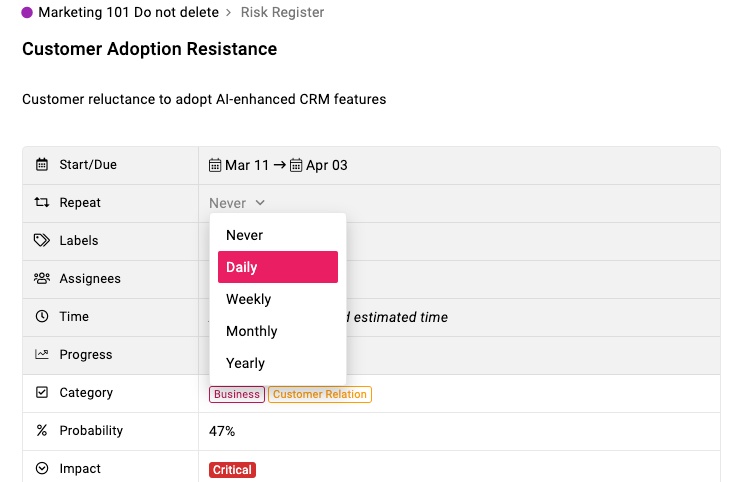Click the calendar icon beside Start/Due

[42, 165]
